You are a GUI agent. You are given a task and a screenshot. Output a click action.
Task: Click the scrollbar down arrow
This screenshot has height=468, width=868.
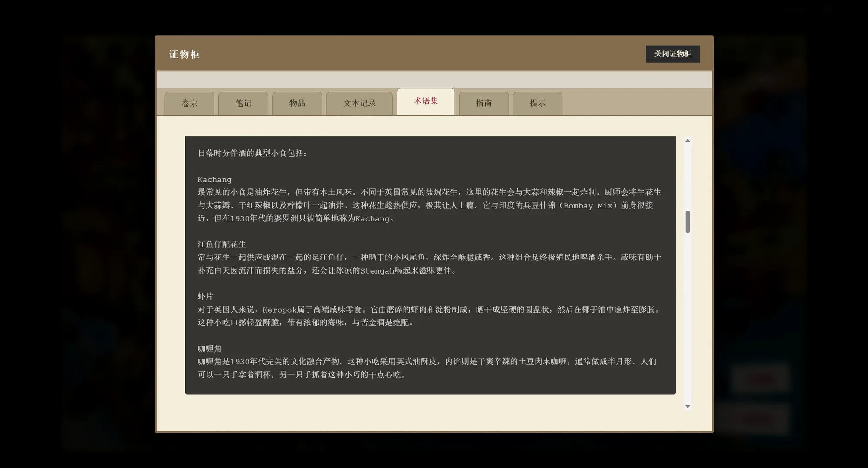687,406
